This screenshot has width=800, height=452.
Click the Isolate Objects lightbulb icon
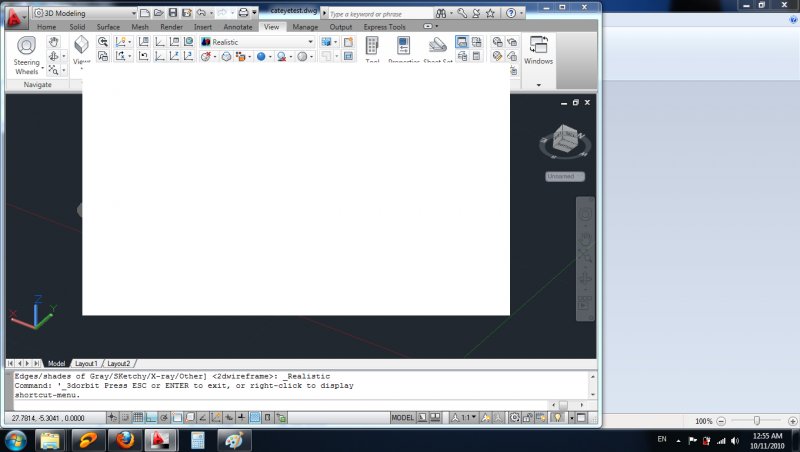point(557,418)
